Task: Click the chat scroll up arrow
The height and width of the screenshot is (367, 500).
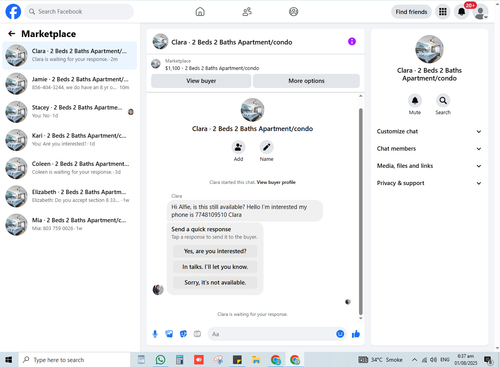Action: (360, 96)
